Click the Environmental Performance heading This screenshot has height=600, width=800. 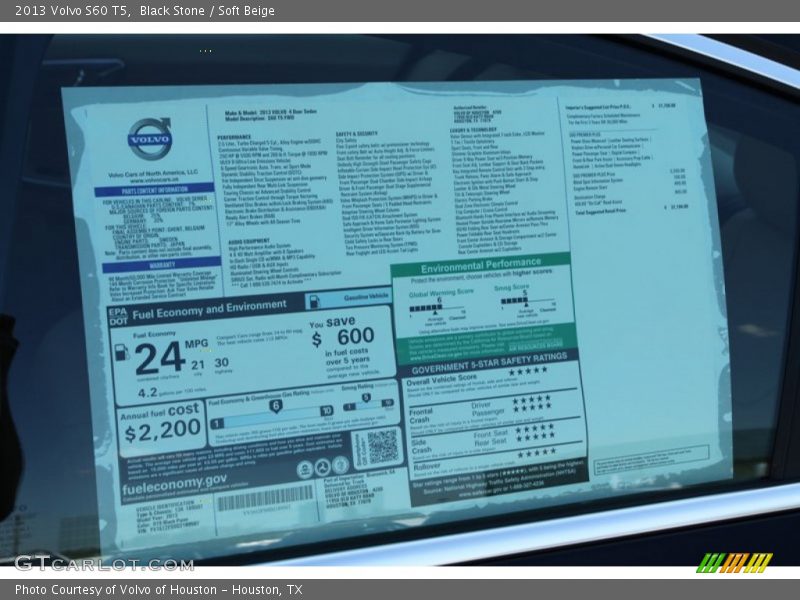click(x=481, y=265)
